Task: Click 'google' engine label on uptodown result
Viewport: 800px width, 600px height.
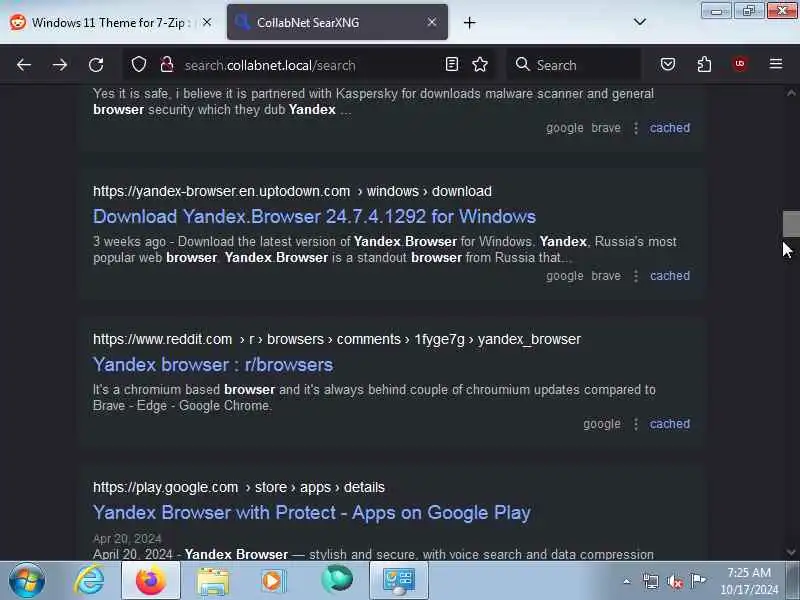Action: click(565, 276)
